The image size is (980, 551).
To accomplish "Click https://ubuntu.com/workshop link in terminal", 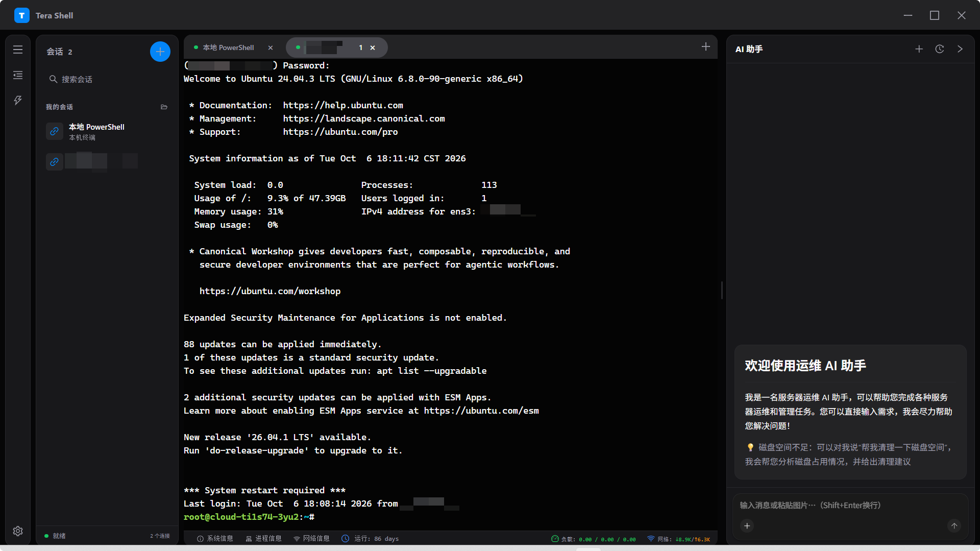I will [270, 291].
